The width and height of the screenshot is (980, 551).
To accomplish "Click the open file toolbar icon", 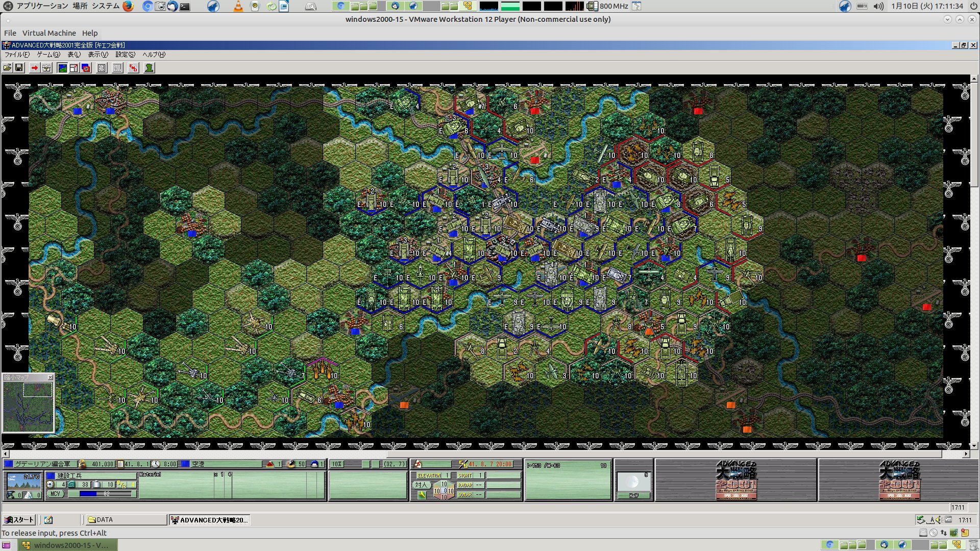I will (x=8, y=68).
